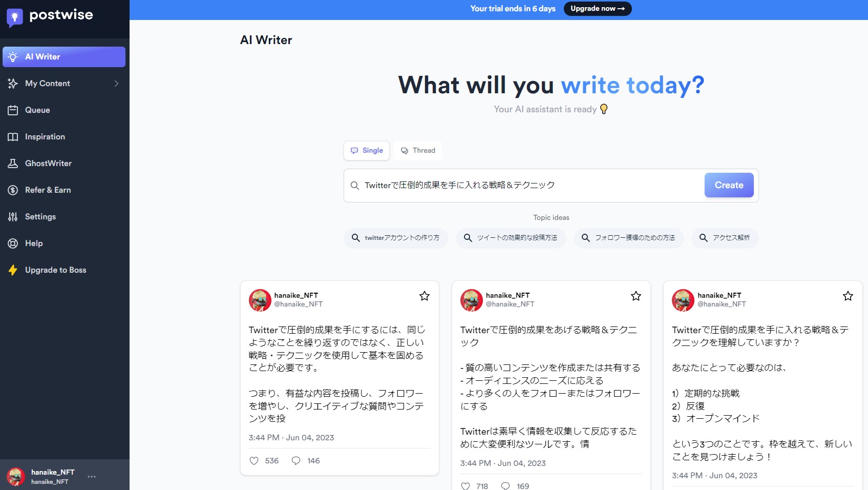Open My Content in the sidebar

click(x=64, y=84)
